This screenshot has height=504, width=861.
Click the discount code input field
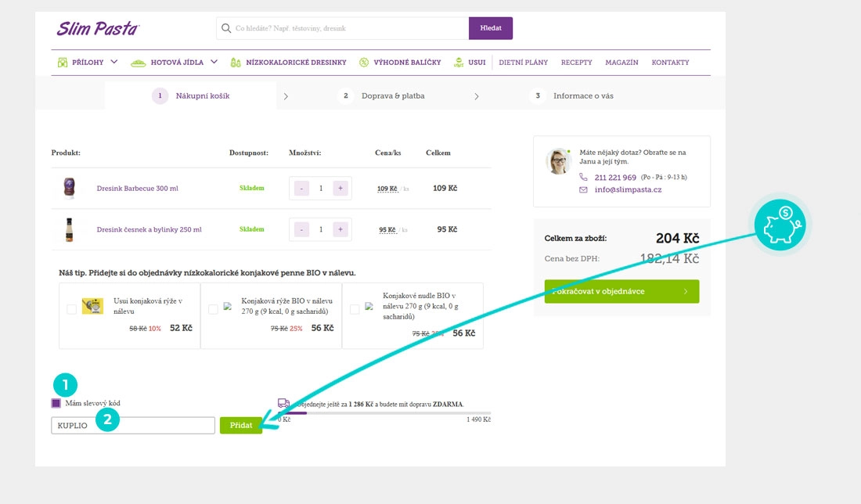tap(132, 426)
